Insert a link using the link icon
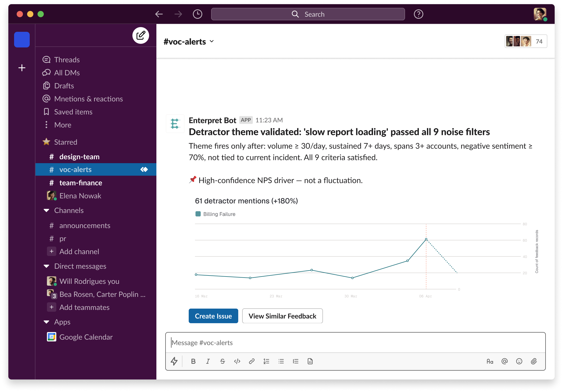Screen dimensions: 563x392 [252, 361]
